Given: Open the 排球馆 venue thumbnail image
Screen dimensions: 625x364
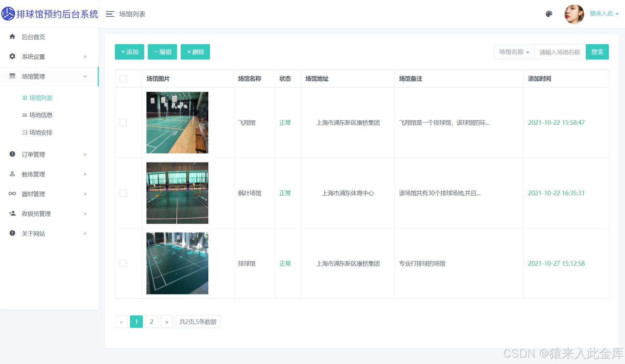Looking at the screenshot, I should pos(177,264).
